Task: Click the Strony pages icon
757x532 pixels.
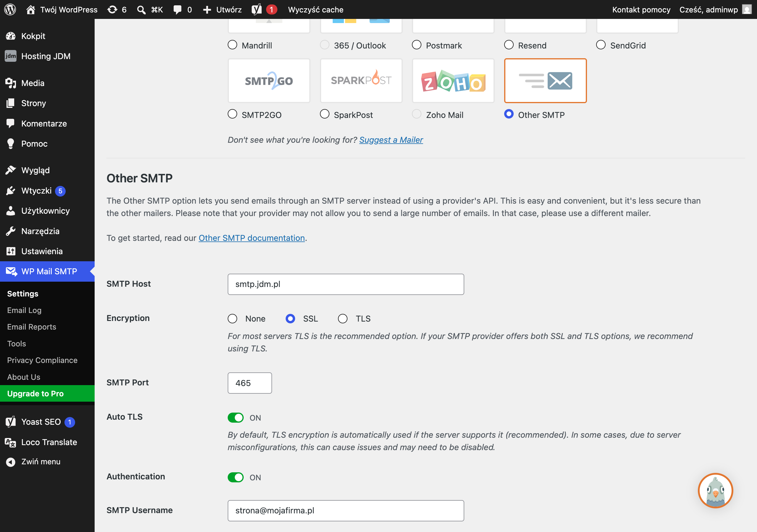Action: 11,103
